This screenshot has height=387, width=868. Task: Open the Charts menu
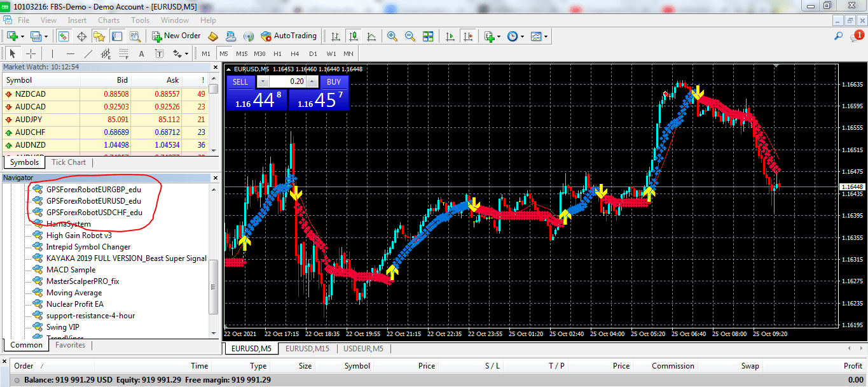click(x=109, y=20)
